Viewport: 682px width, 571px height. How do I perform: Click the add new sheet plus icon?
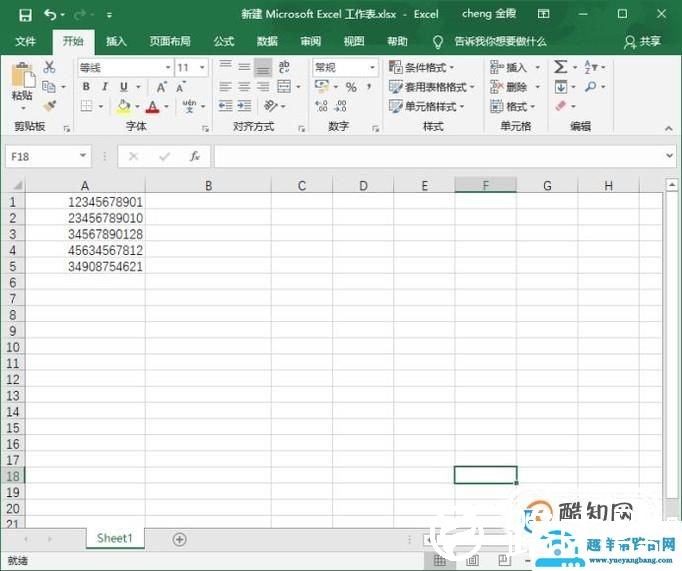(180, 539)
